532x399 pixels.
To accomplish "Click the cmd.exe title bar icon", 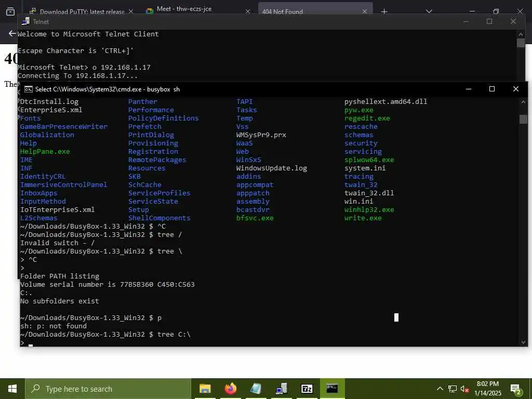I will point(29,89).
